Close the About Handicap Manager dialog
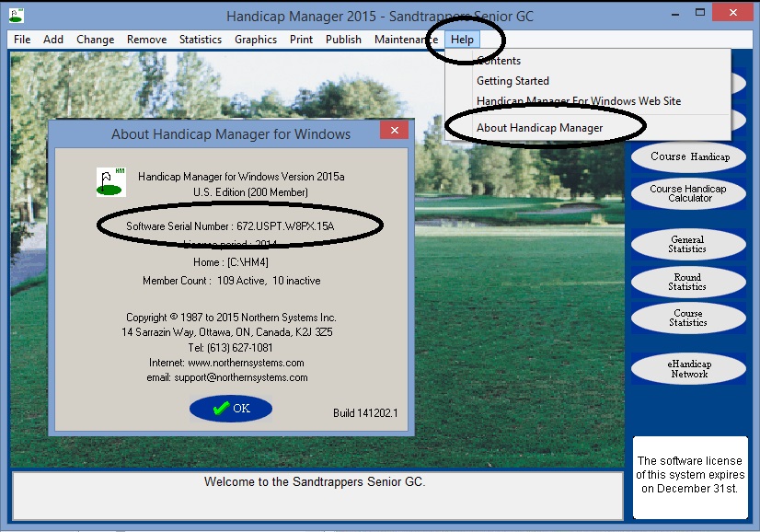The width and height of the screenshot is (760, 532). pos(394,130)
